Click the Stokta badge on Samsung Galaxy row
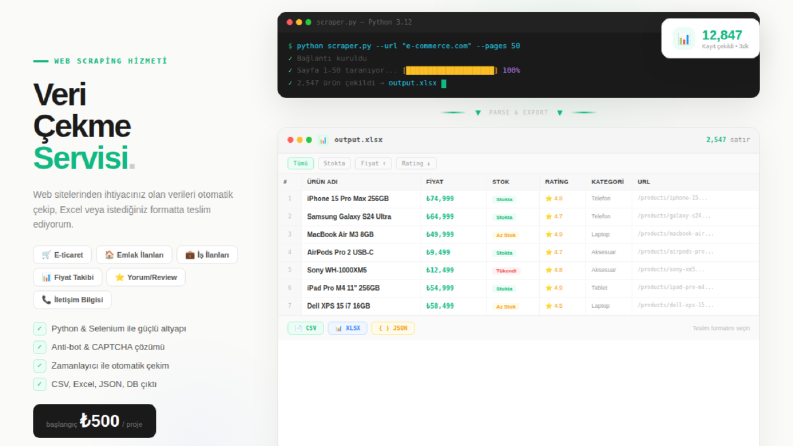The height and width of the screenshot is (446, 793). pos(504,217)
